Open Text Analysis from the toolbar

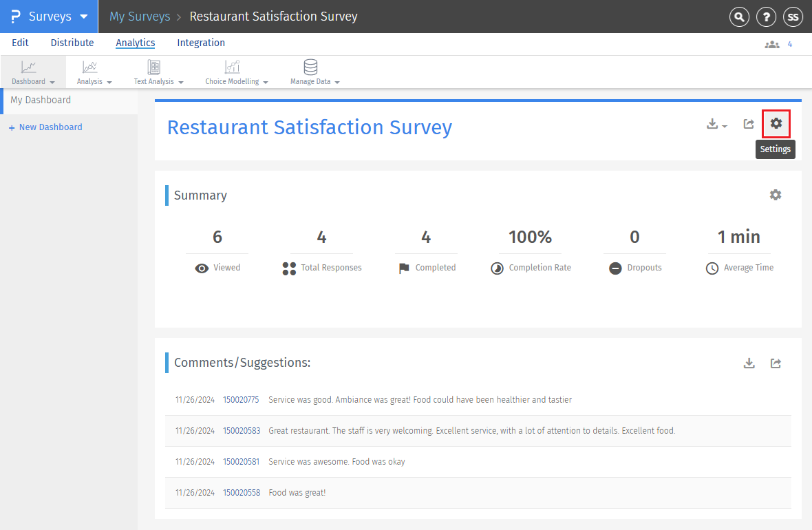click(153, 67)
